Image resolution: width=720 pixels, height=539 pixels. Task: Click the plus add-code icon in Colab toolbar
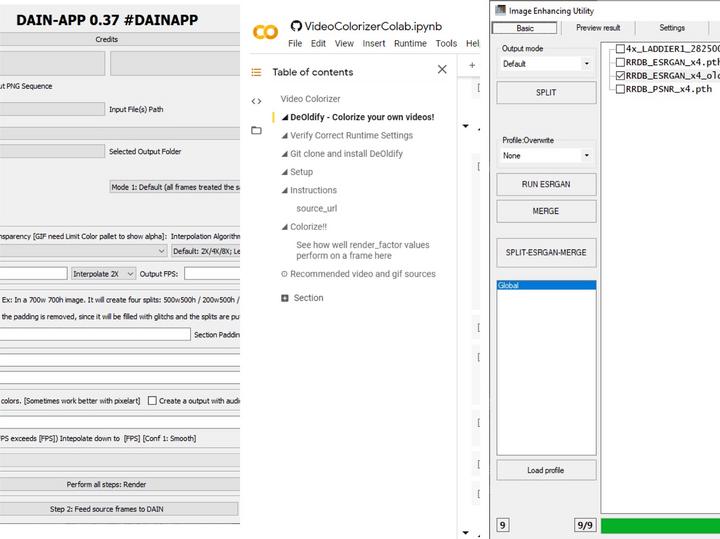click(472, 65)
